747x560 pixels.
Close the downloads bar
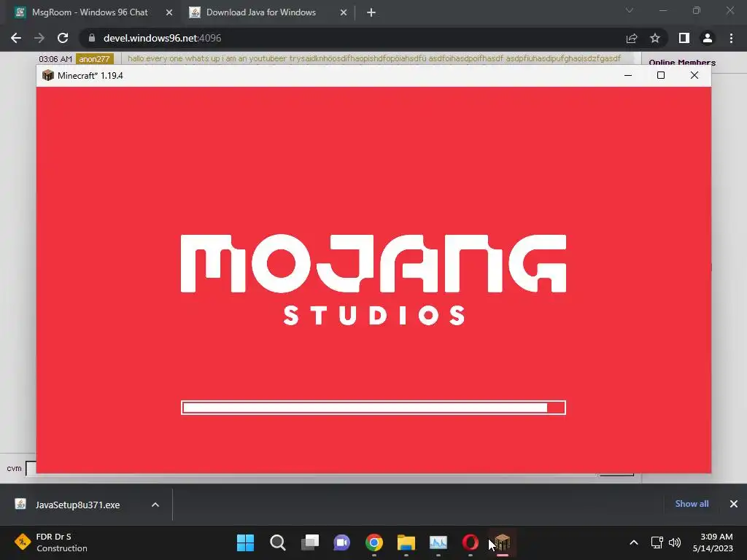[x=734, y=504]
